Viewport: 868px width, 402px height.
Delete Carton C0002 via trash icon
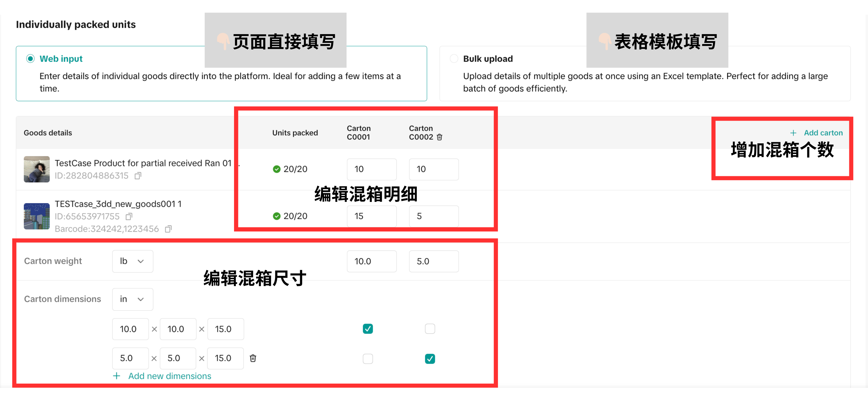click(439, 137)
